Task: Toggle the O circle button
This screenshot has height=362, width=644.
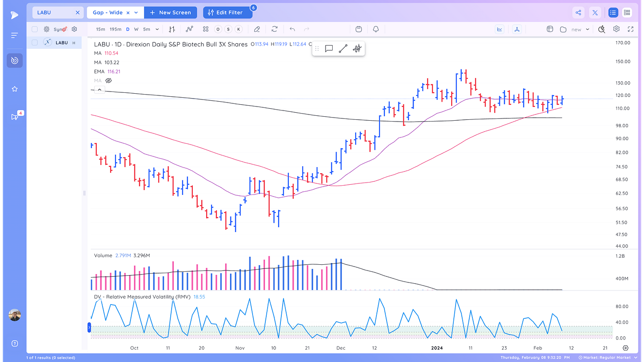Action: [x=218, y=29]
